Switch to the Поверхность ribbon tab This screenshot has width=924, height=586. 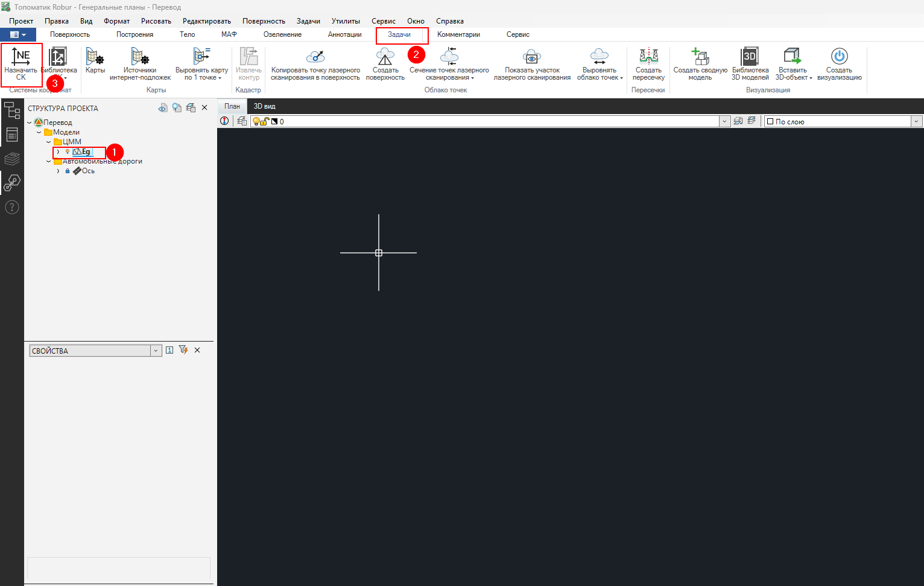(70, 34)
